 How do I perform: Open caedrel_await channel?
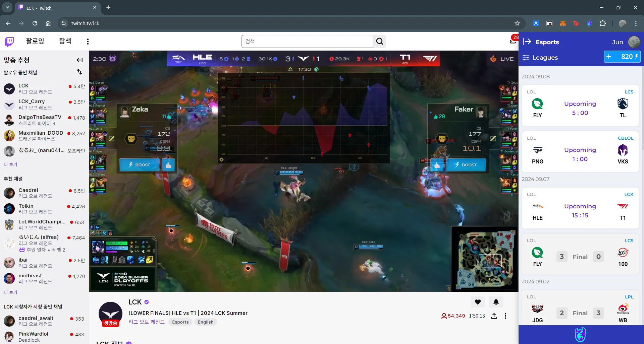click(x=44, y=321)
